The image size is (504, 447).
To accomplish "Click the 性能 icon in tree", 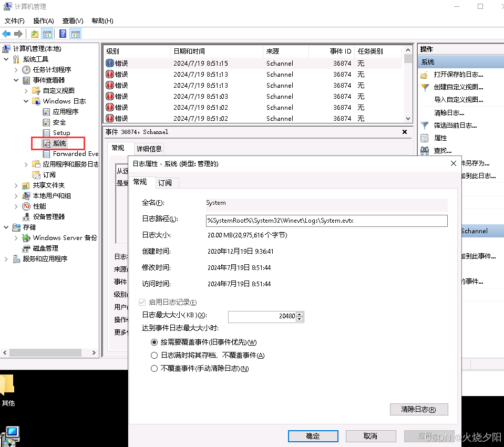I will 26,206.
